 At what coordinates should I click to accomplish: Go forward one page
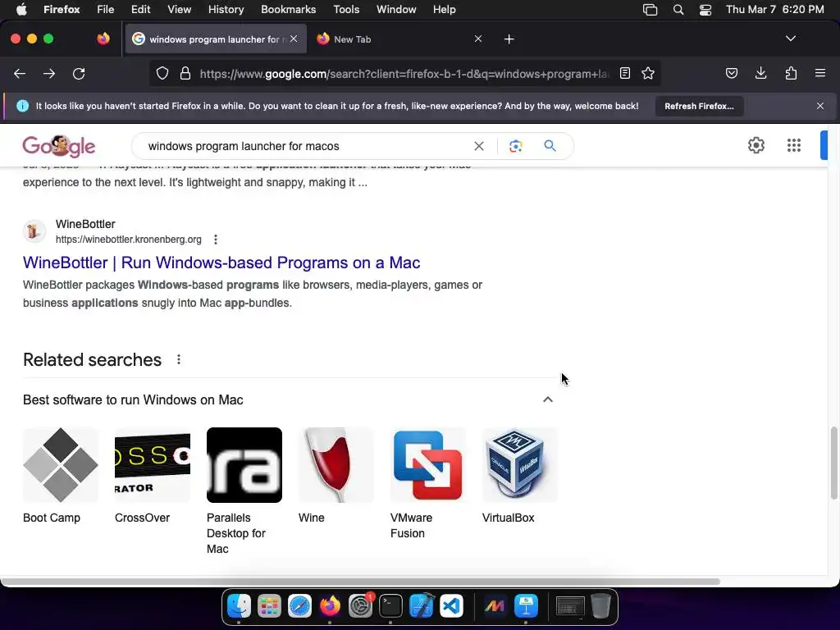tap(49, 73)
